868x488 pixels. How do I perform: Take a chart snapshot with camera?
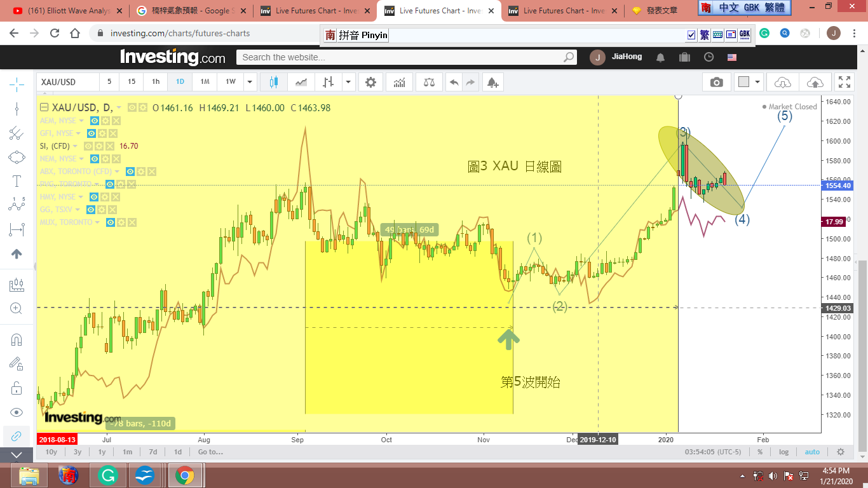(x=717, y=82)
